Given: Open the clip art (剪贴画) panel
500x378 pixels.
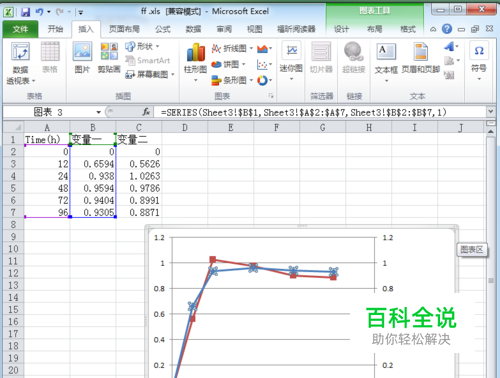Looking at the screenshot, I should pos(109,57).
